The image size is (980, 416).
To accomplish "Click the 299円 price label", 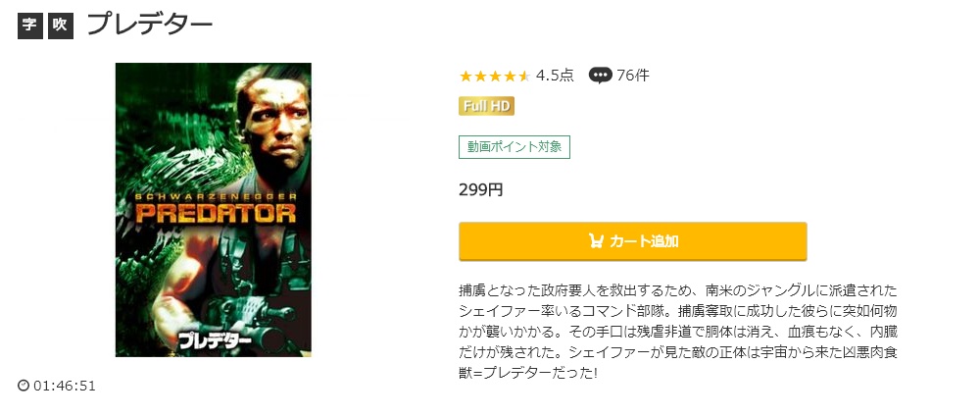I will [480, 189].
